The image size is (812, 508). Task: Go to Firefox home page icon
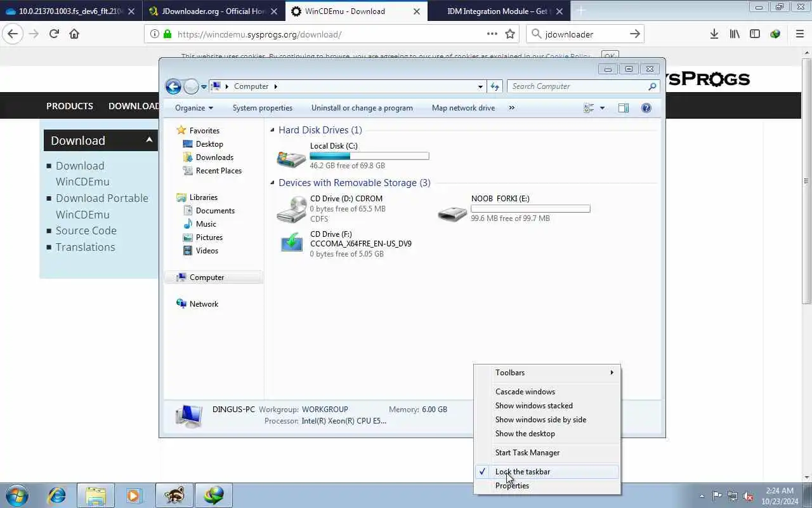coord(74,34)
